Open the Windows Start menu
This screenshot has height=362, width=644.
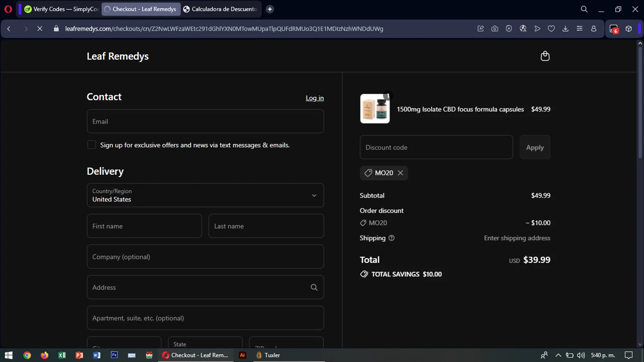(9, 355)
